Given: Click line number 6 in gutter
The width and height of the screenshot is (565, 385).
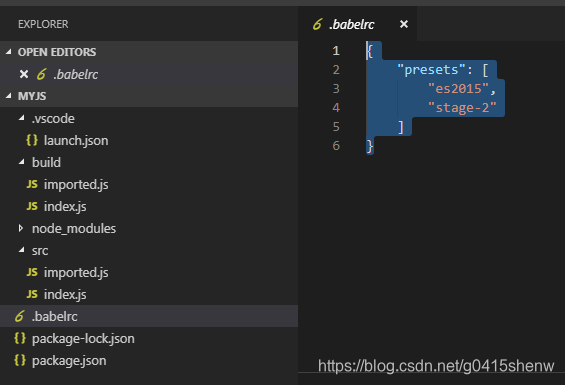Looking at the screenshot, I should click(x=336, y=146).
